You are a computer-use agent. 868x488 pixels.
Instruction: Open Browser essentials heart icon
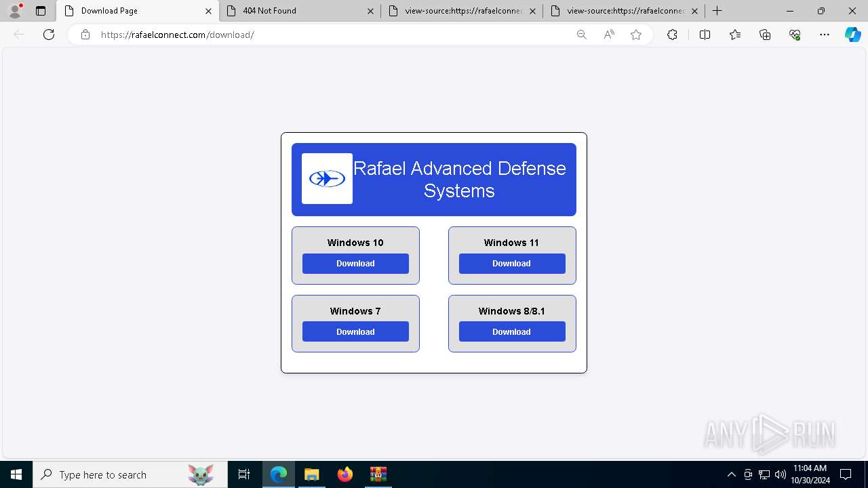795,35
